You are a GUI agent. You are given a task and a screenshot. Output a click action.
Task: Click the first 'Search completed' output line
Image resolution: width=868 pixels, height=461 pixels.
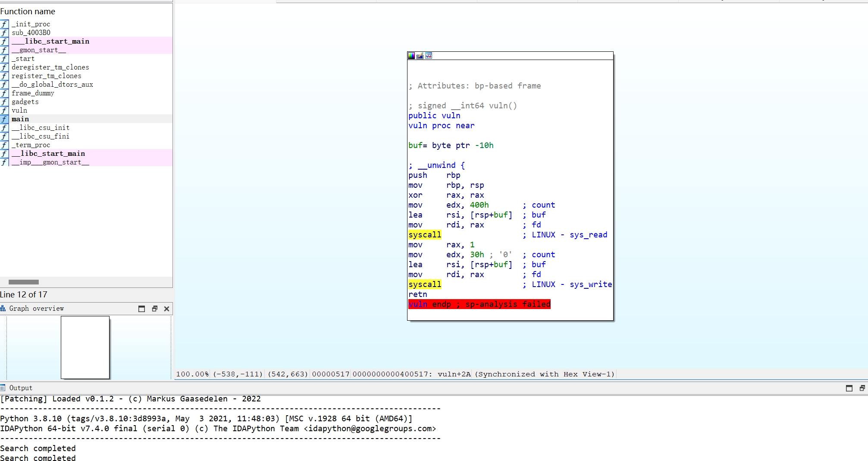[x=38, y=448]
